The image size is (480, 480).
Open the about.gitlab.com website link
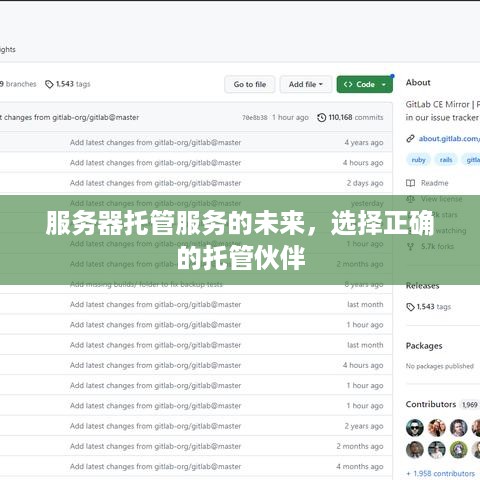[x=449, y=139]
